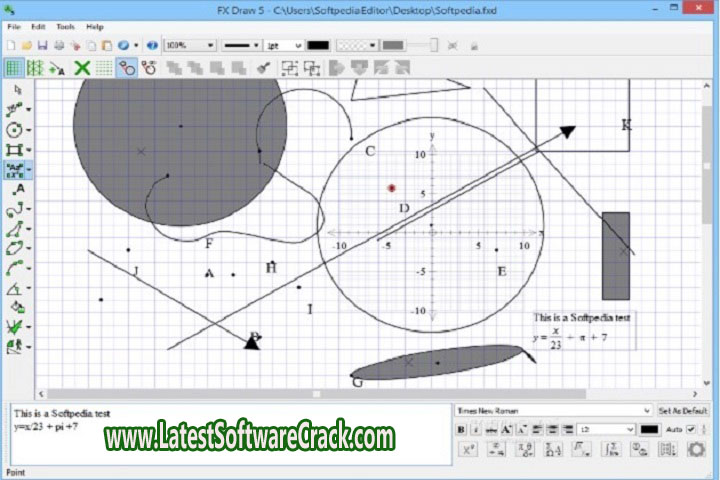The height and width of the screenshot is (480, 720).
Task: Click the green X toolbar icon
Action: point(83,68)
